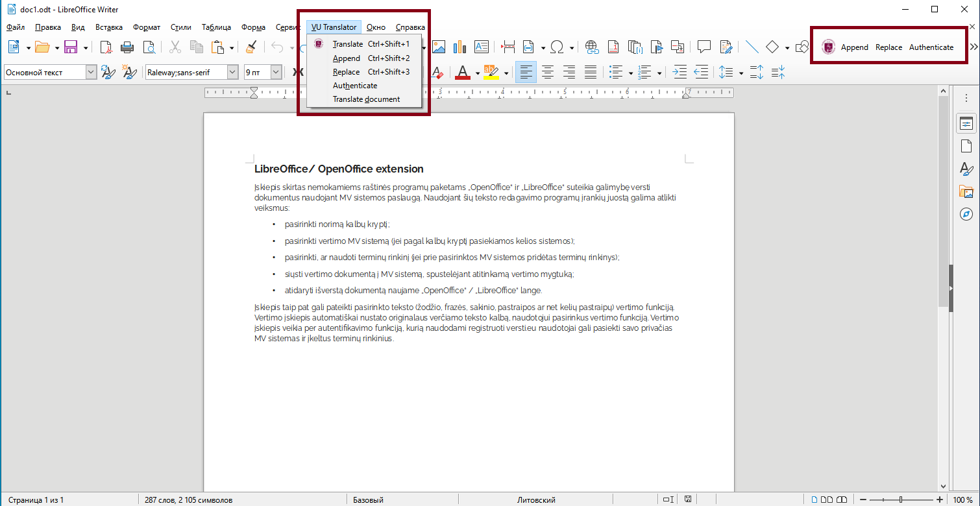Open the sidebar Styles deck

966,169
